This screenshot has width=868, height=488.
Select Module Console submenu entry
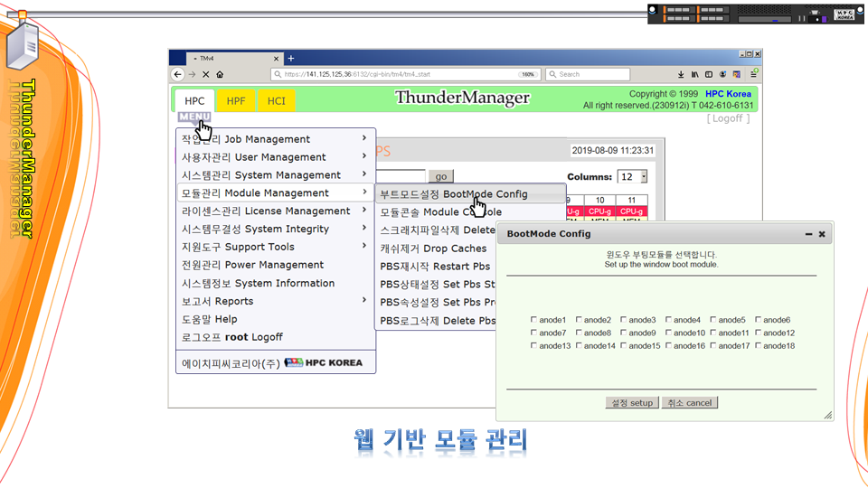click(440, 211)
